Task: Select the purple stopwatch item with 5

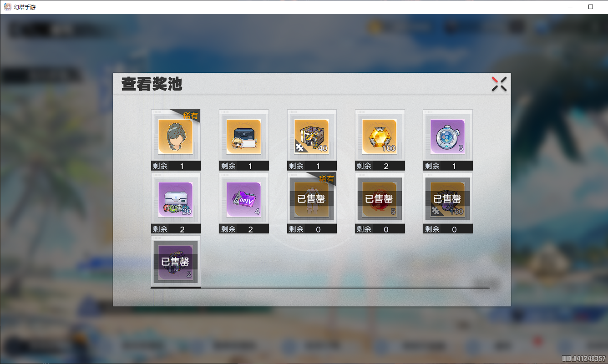Action: [448, 136]
